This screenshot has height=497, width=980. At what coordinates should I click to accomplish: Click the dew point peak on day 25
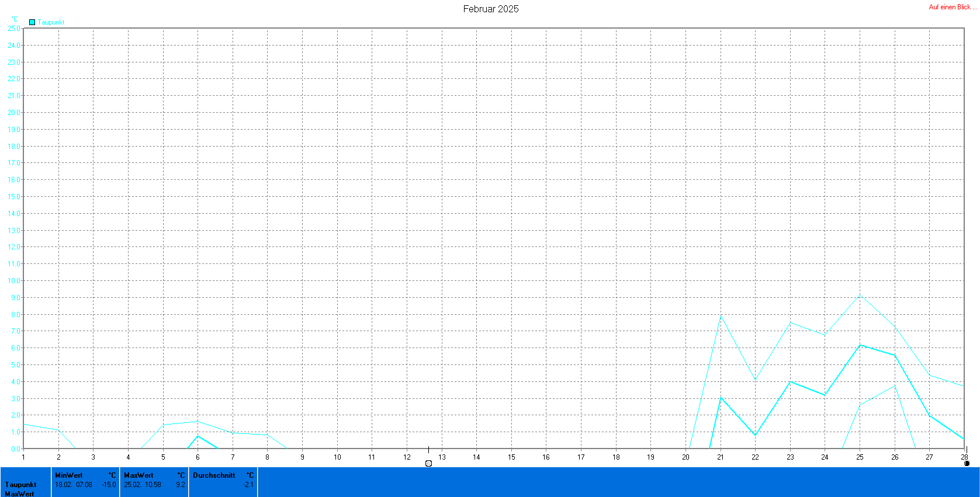point(860,296)
